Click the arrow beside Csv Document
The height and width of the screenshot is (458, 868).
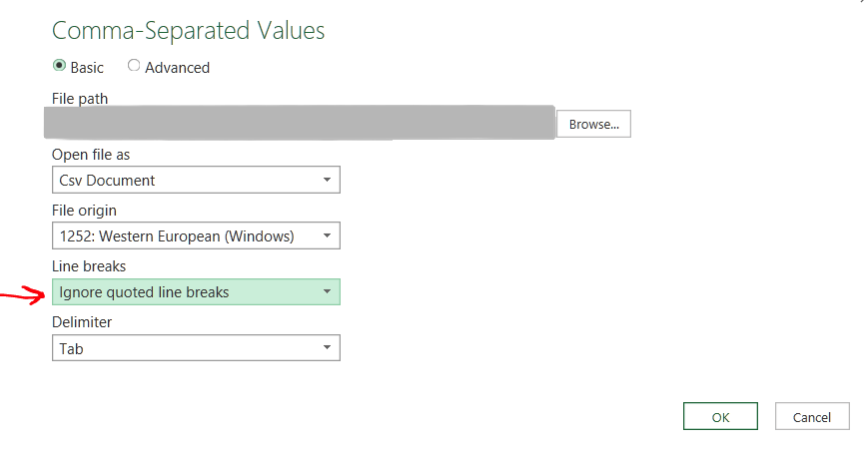pos(327,181)
